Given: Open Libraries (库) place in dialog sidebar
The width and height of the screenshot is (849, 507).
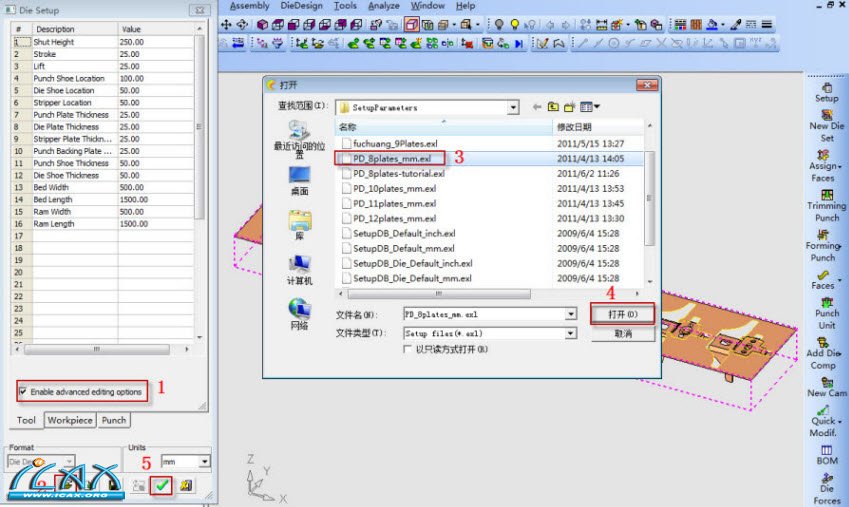Looking at the screenshot, I should pos(299,225).
